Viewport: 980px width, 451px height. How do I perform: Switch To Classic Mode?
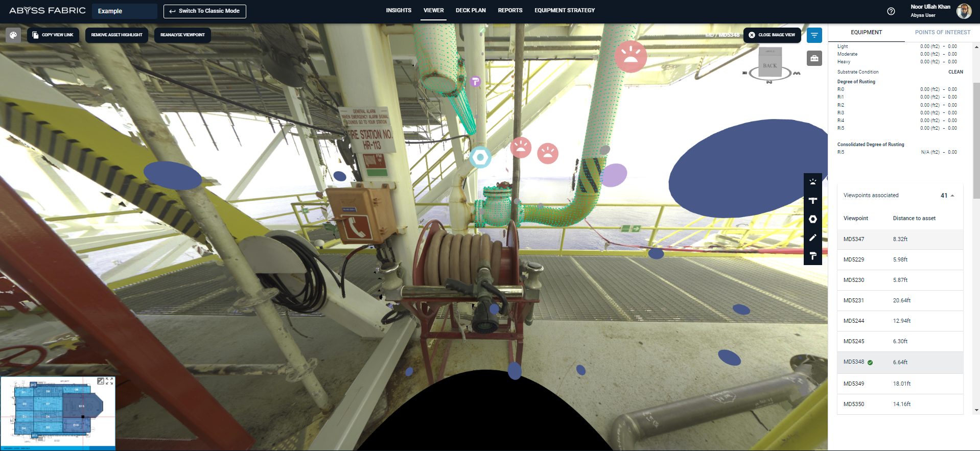[204, 11]
